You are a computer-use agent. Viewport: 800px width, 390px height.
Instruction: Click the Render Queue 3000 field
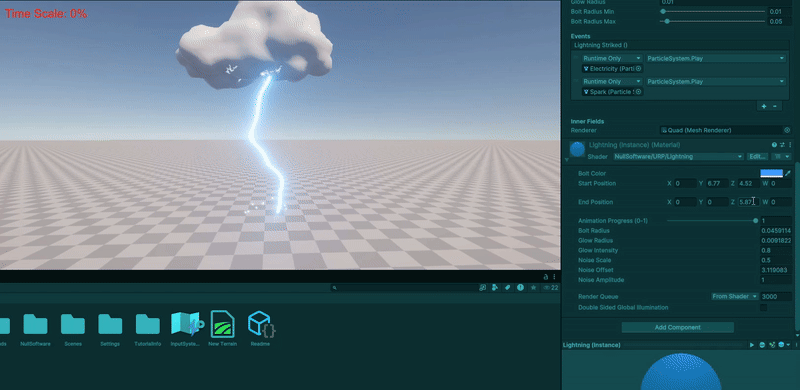pos(776,297)
